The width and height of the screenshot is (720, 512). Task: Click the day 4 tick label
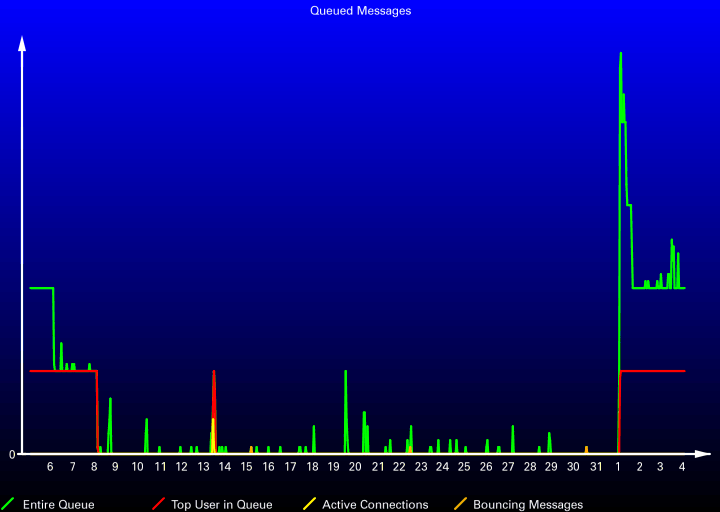click(682, 467)
